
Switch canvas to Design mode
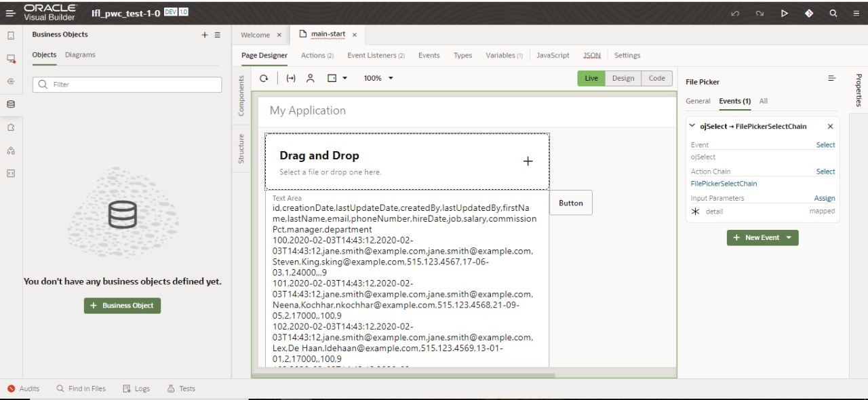(623, 78)
